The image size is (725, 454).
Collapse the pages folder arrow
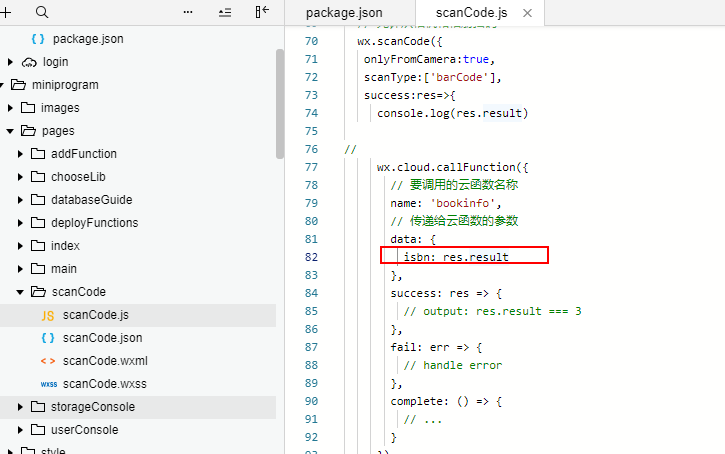pyautogui.click(x=10, y=131)
